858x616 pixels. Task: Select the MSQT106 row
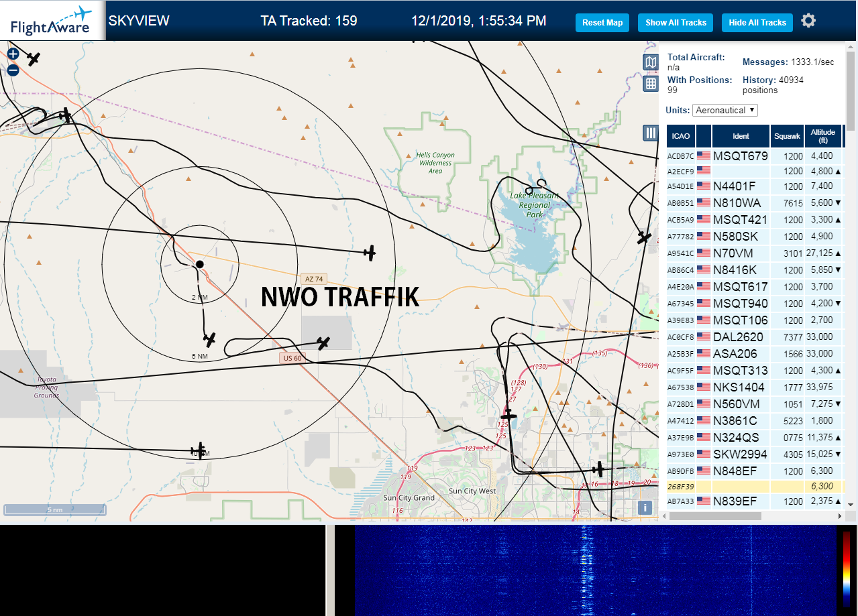coord(755,320)
